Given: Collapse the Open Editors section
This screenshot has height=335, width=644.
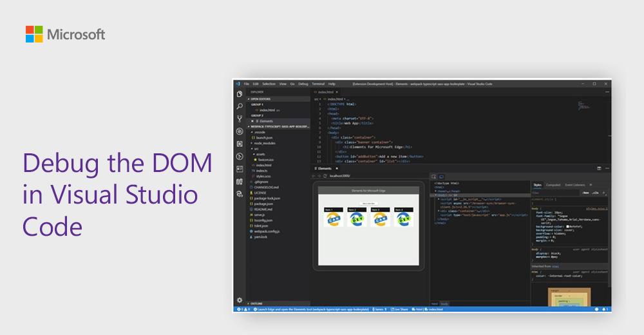Looking at the screenshot, I should (278, 99).
